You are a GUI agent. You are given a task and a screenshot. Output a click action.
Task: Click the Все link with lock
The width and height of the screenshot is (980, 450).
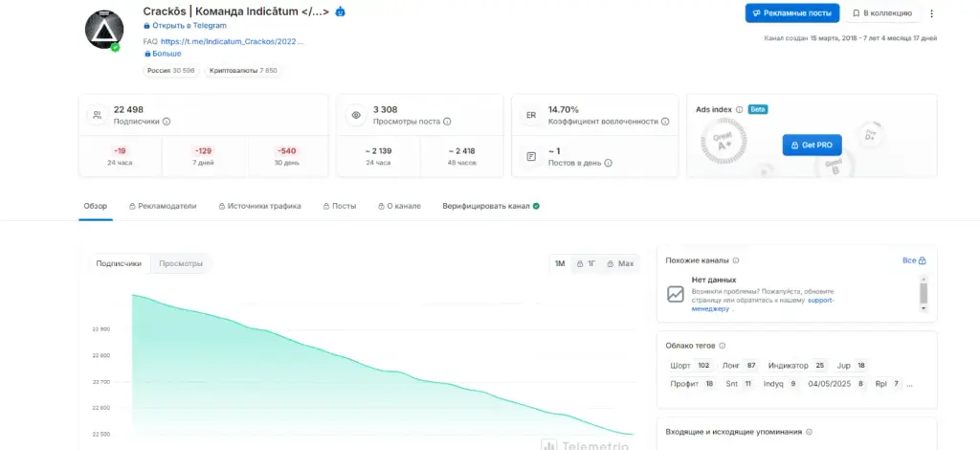coord(914,260)
